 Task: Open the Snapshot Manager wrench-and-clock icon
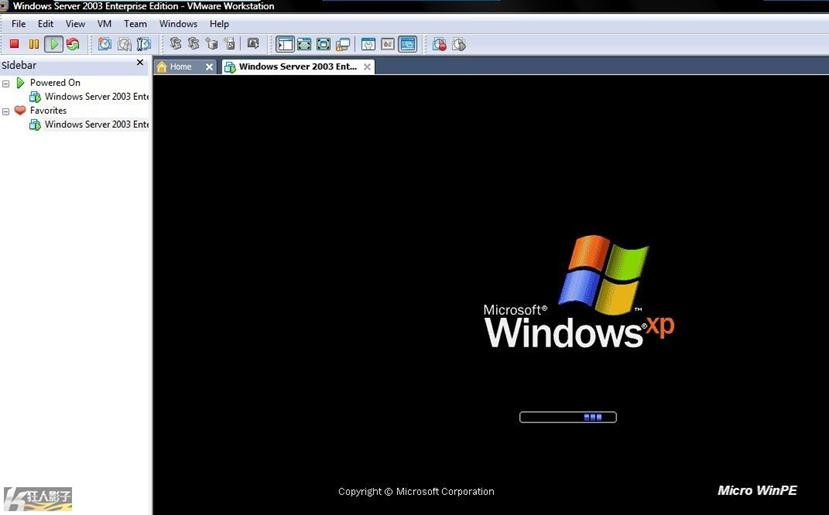coord(143,44)
